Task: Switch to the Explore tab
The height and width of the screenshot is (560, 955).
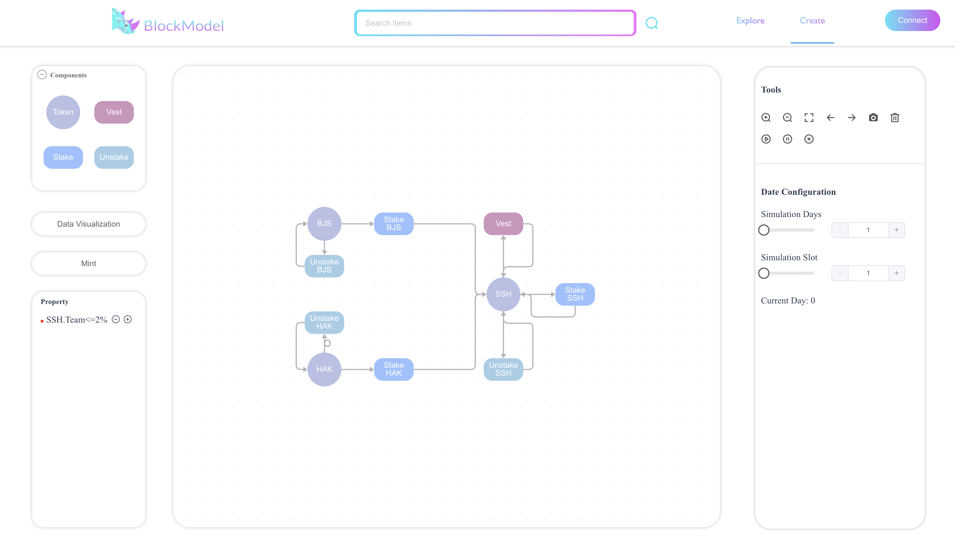Action: click(750, 20)
